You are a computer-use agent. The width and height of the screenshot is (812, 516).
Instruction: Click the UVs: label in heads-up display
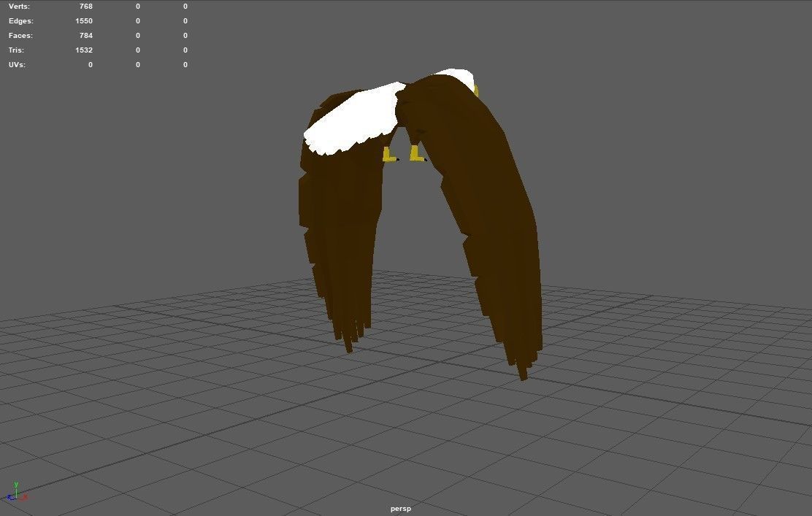pos(17,64)
